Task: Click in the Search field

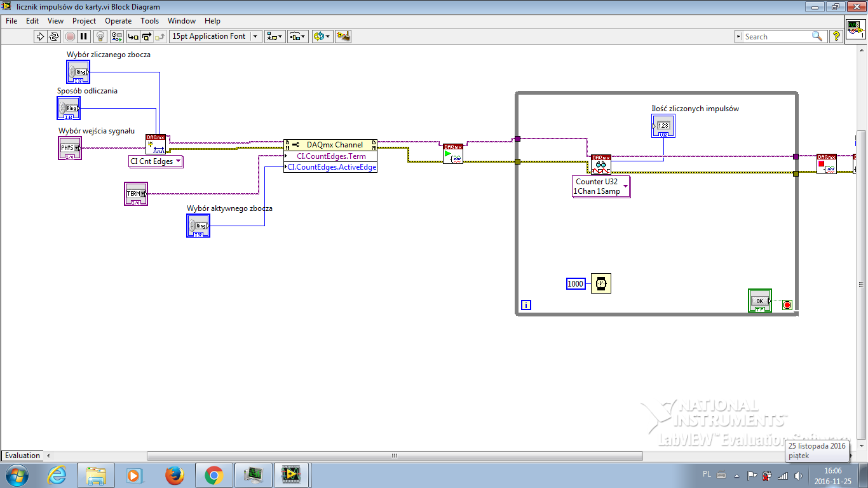Action: point(776,36)
